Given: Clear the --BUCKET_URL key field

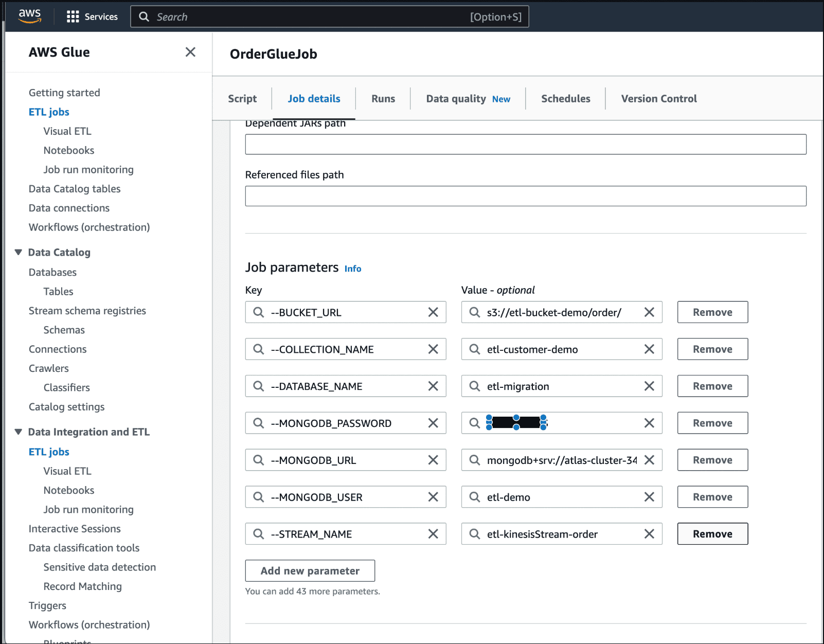Looking at the screenshot, I should [433, 312].
